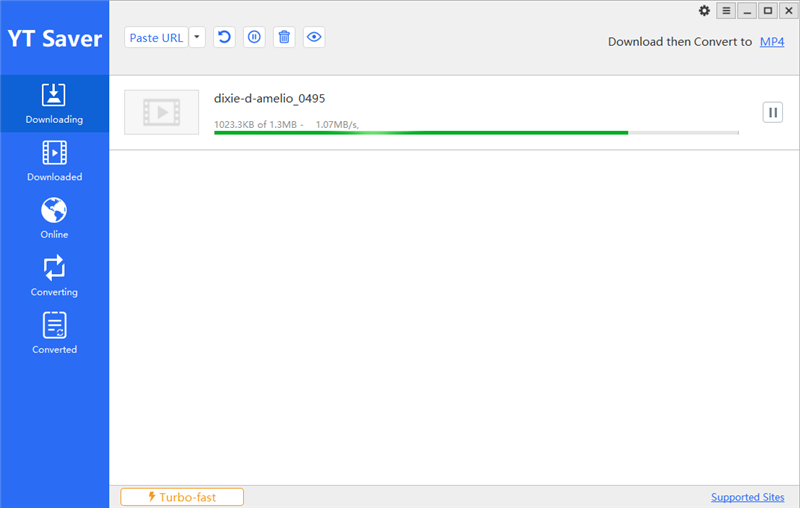The width and height of the screenshot is (800, 508).
Task: Open the settings gear icon
Action: point(704,11)
